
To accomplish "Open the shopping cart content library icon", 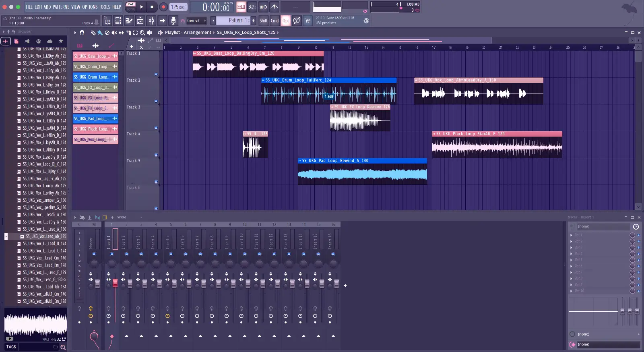I will tap(308, 21).
